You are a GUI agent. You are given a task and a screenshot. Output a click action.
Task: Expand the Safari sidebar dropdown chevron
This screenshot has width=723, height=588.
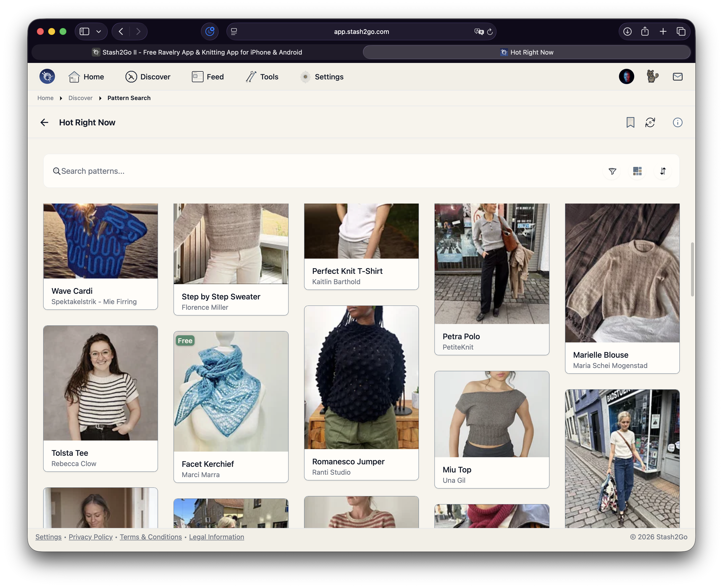(x=99, y=31)
